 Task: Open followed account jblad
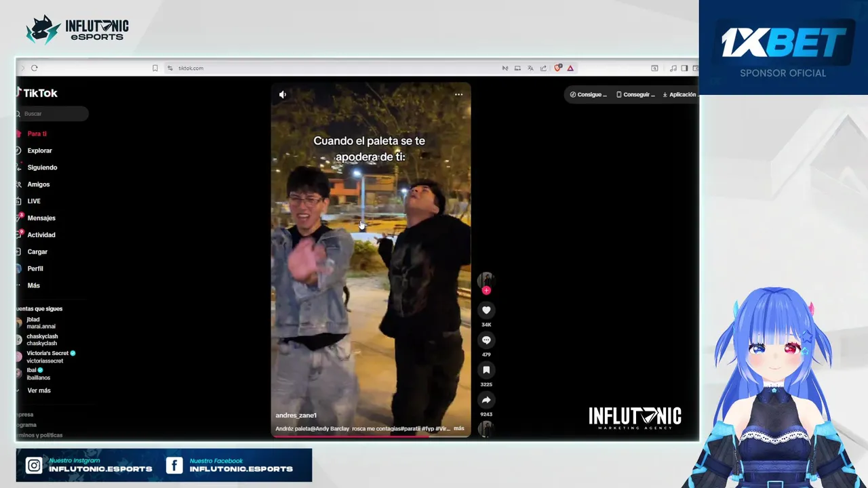pyautogui.click(x=37, y=323)
